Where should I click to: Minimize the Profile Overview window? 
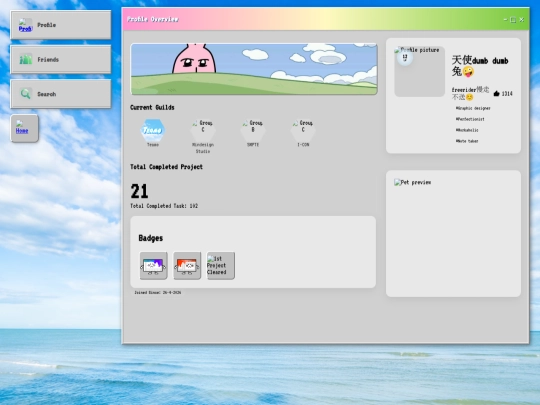(x=505, y=20)
